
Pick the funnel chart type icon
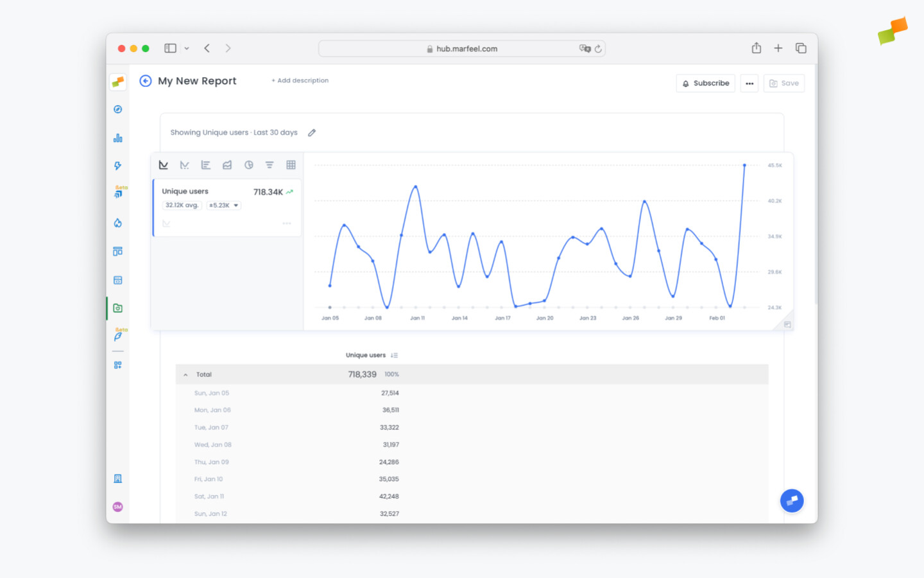269,165
